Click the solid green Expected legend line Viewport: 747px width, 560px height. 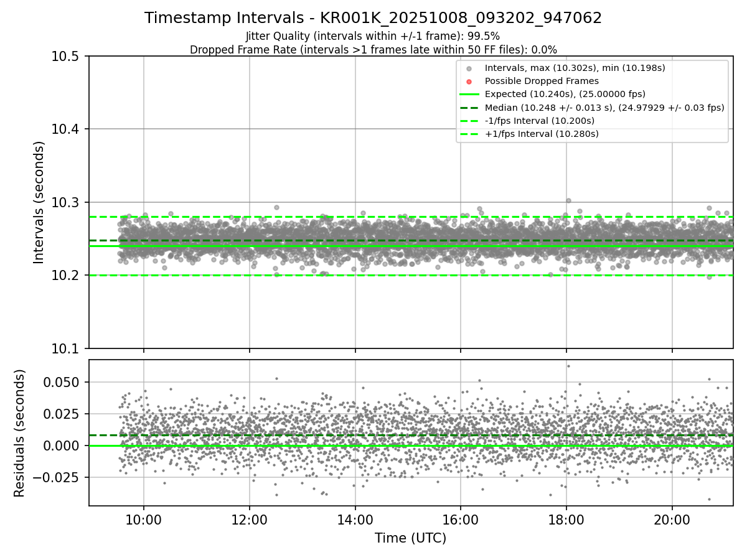469,94
